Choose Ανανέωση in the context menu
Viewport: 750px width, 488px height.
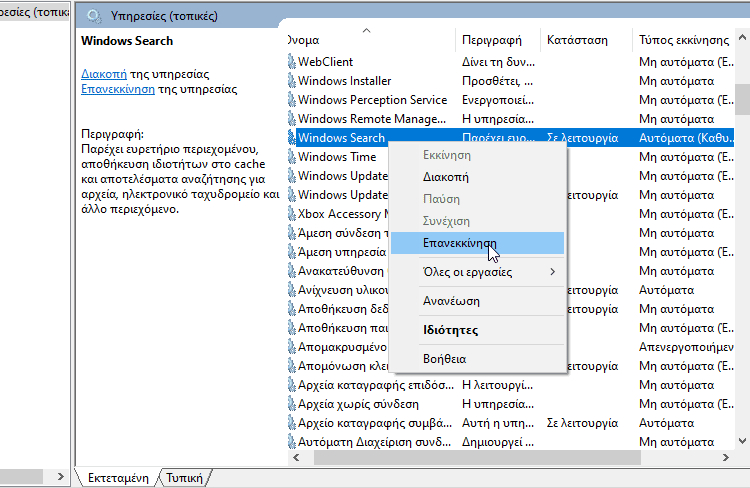pyautogui.click(x=477, y=301)
